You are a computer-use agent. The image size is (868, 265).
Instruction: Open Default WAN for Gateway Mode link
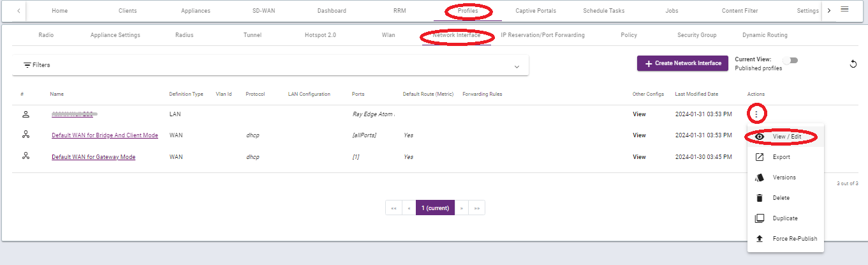[x=93, y=157]
